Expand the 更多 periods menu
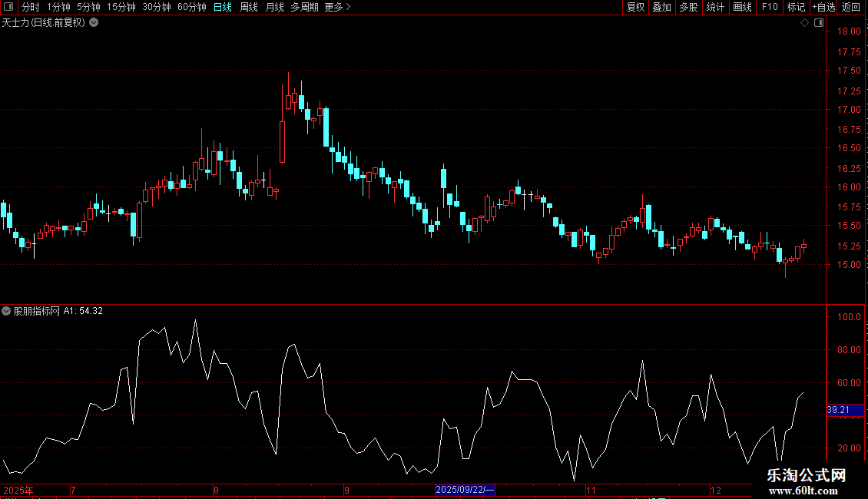The width and height of the screenshot is (868, 499). click(337, 7)
